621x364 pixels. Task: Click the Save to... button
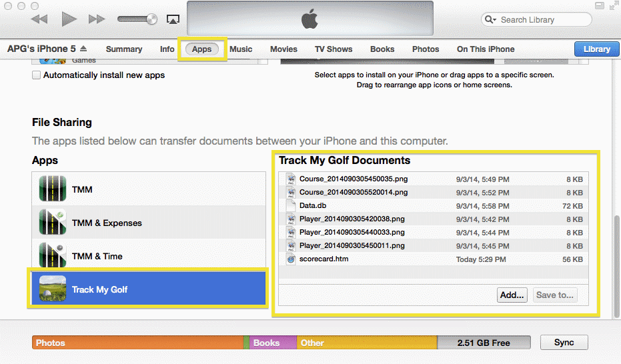tap(555, 295)
